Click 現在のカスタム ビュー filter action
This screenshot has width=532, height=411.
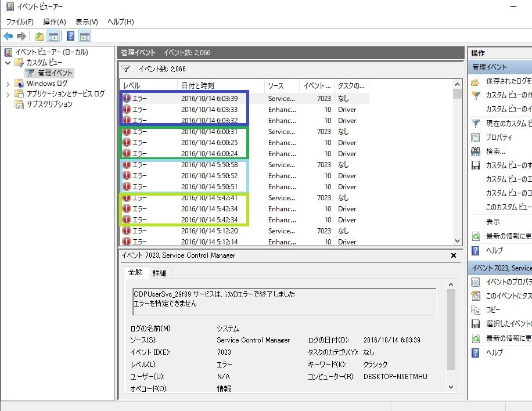point(501,123)
